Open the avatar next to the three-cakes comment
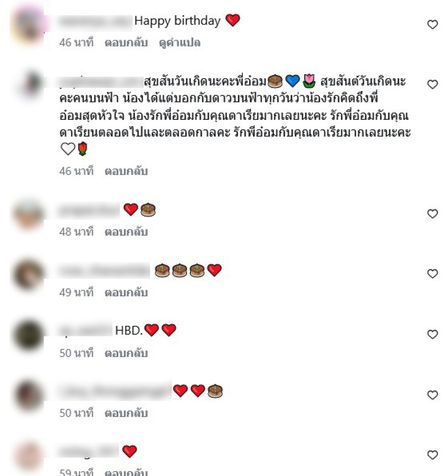The width and height of the screenshot is (448, 476). pyautogui.click(x=29, y=274)
